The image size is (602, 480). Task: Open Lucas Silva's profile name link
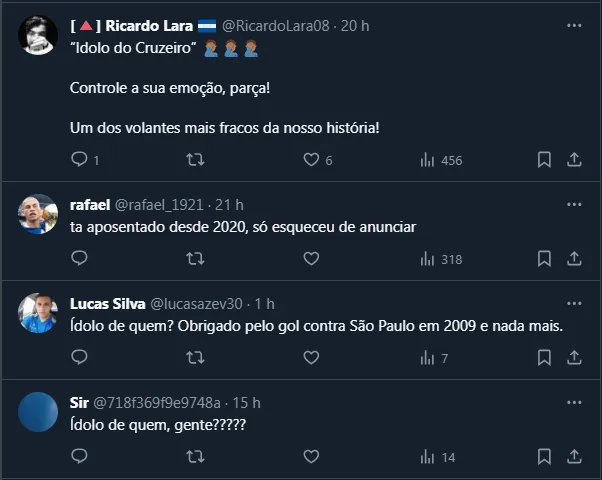(106, 303)
